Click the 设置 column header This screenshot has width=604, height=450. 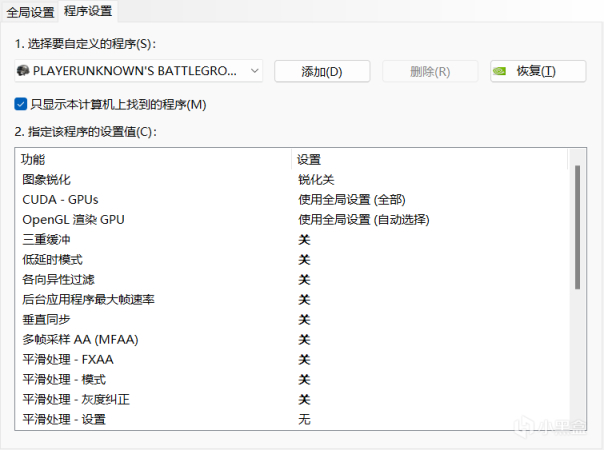coord(430,159)
